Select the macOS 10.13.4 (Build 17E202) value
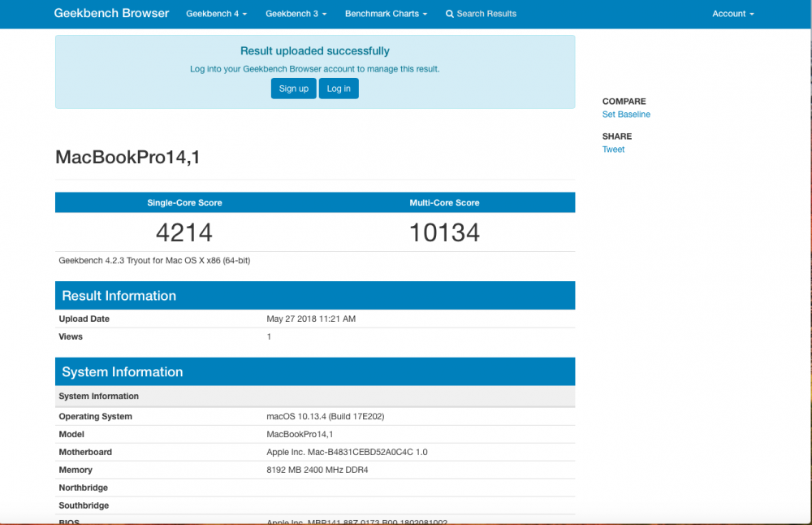The height and width of the screenshot is (525, 812). [x=326, y=417]
